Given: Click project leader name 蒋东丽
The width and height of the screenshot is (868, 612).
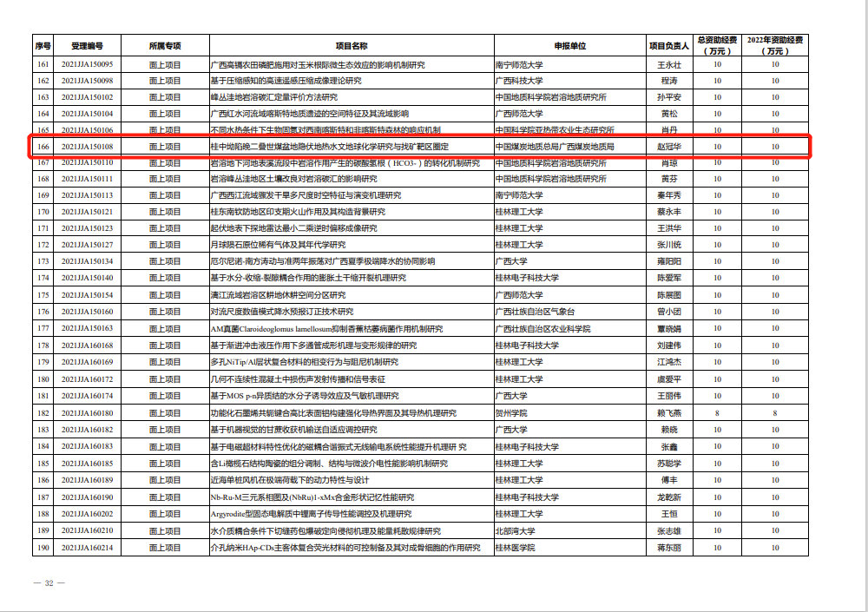Looking at the screenshot, I should click(669, 548).
